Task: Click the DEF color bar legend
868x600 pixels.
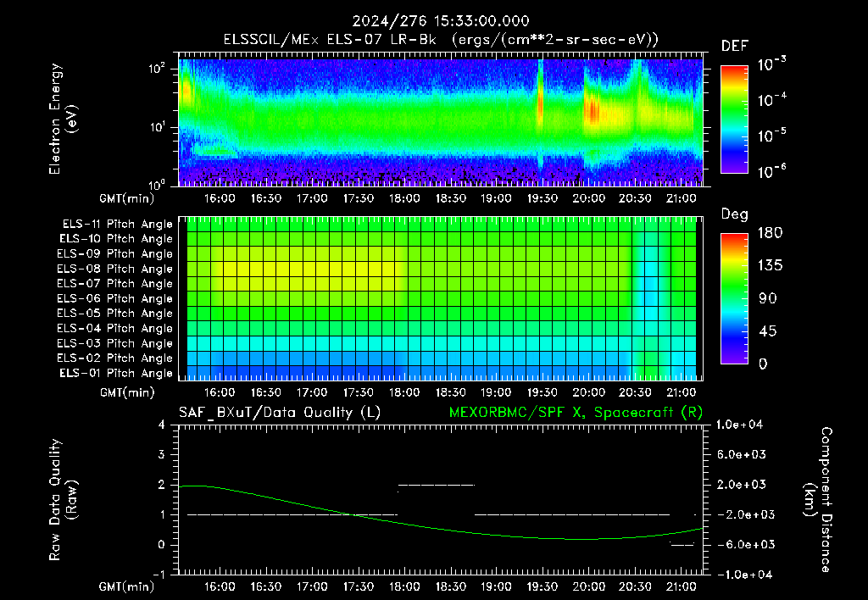Action: [735, 119]
